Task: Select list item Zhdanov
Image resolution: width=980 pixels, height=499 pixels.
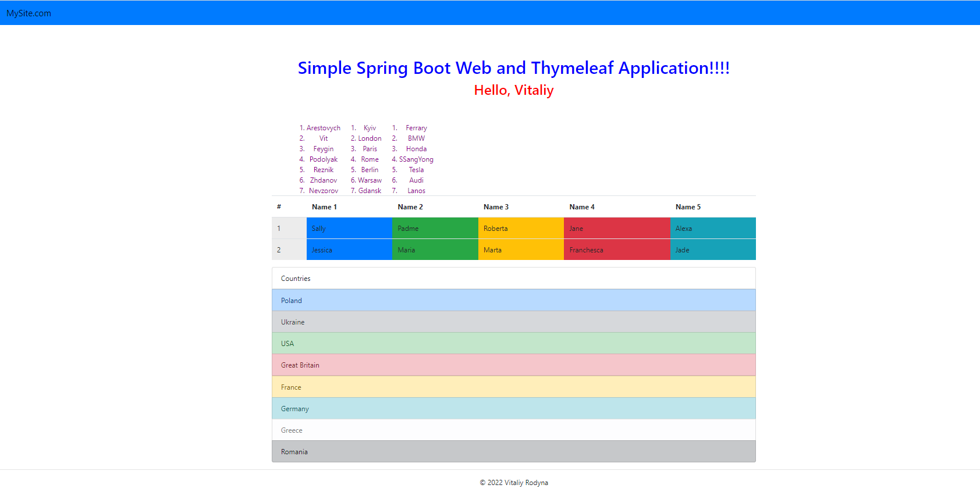Action: (x=323, y=180)
